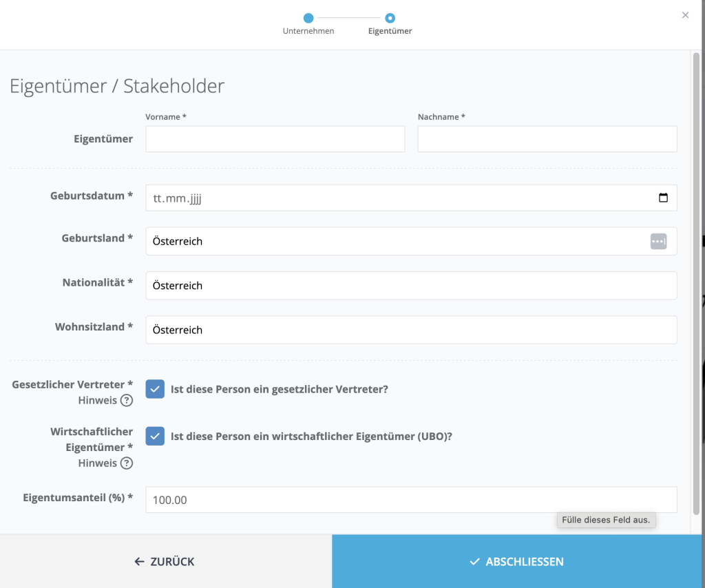Click the password manager icon in Geburtsland field
The height and width of the screenshot is (588, 705).
tap(658, 242)
